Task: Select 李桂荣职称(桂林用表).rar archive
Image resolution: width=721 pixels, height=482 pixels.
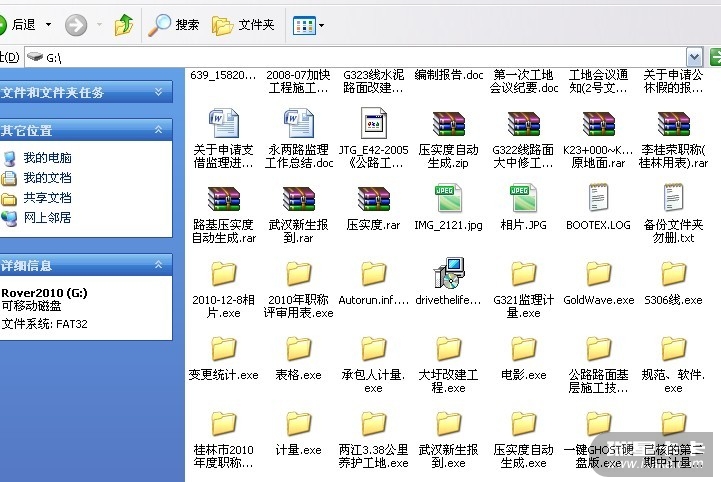Action: [x=673, y=138]
